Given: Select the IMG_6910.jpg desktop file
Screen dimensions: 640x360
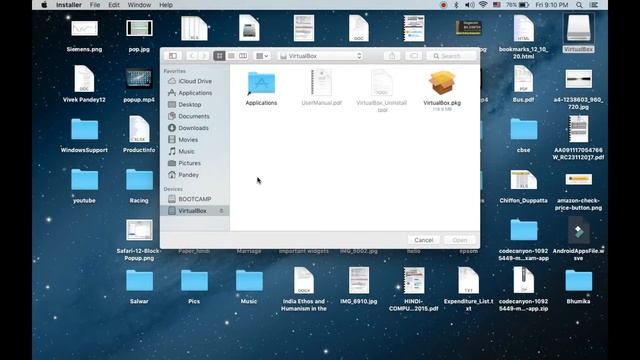Looking at the screenshot, I should (359, 286).
